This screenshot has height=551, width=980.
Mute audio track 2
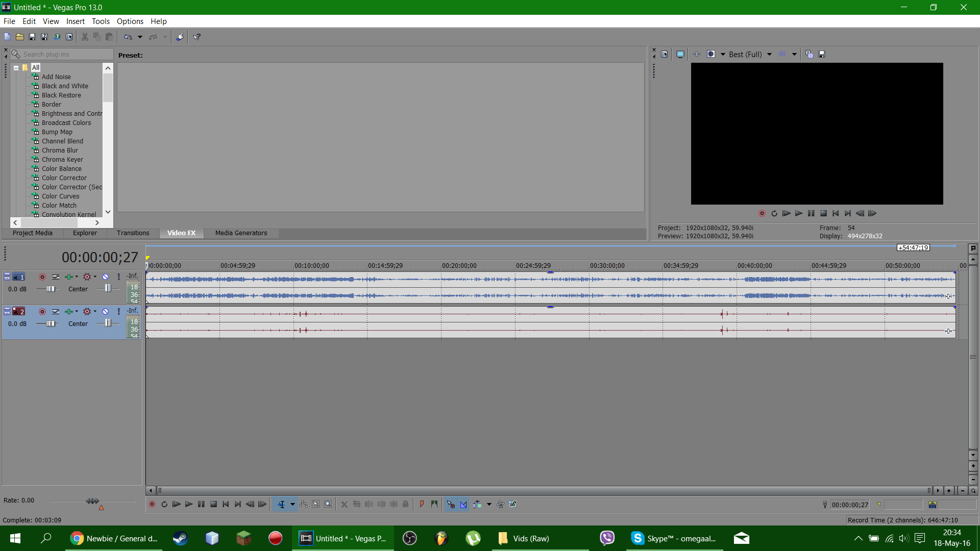click(105, 312)
